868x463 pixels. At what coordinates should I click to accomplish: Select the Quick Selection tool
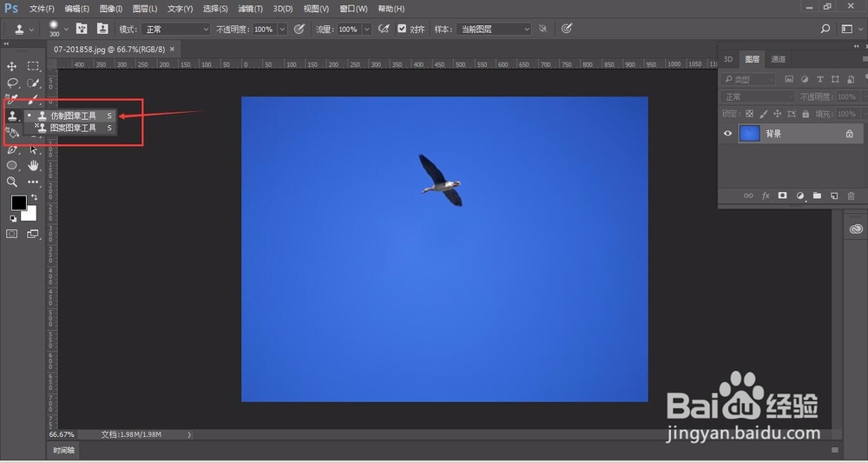point(33,83)
